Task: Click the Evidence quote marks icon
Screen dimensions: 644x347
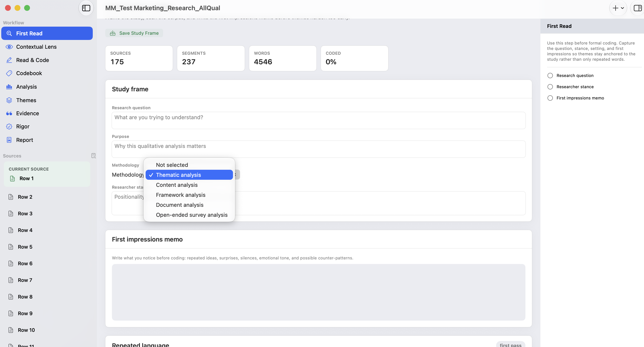Action: point(9,114)
